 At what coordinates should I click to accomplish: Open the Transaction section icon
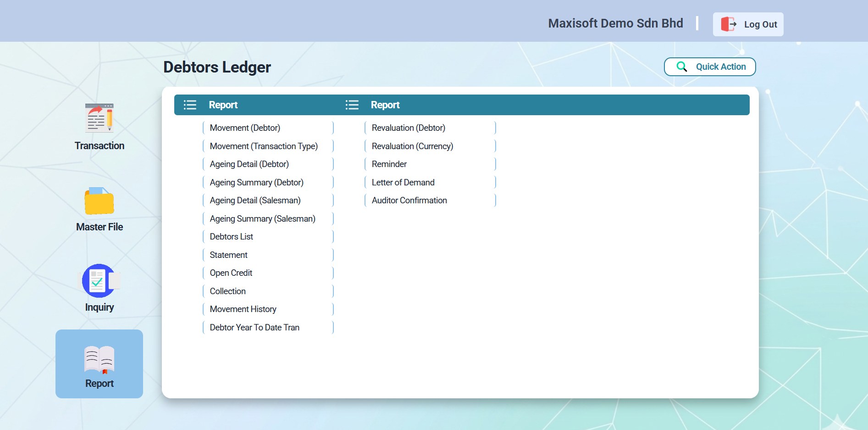click(99, 117)
